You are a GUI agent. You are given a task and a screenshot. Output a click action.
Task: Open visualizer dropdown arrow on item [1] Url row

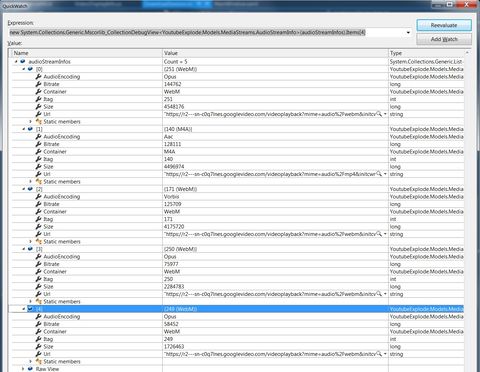coord(385,174)
